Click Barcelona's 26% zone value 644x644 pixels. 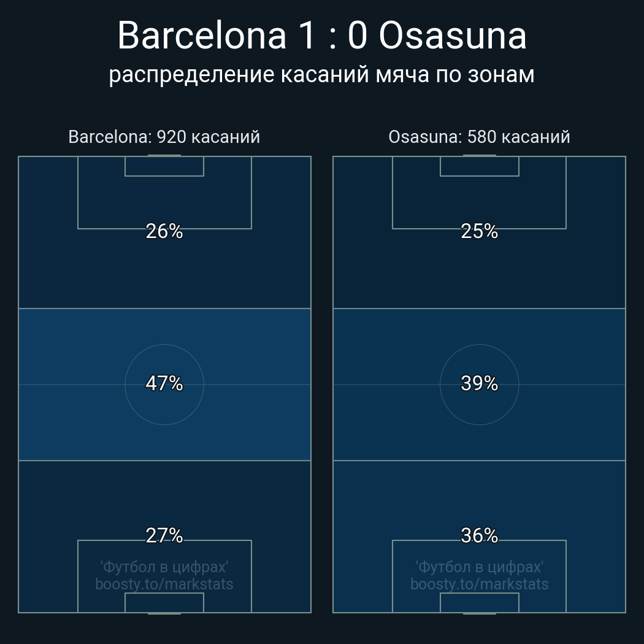(164, 231)
